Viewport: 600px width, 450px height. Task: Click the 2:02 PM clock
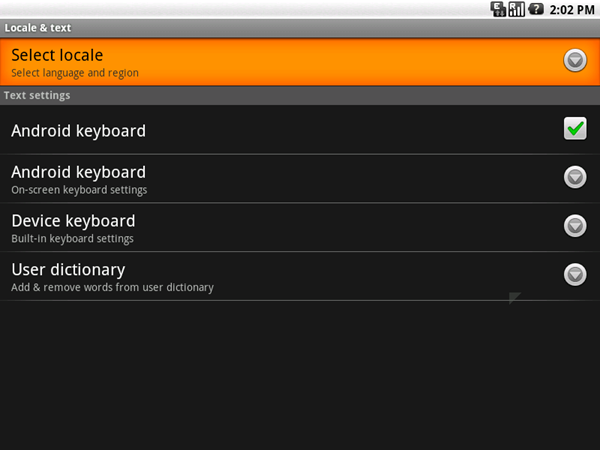point(571,9)
